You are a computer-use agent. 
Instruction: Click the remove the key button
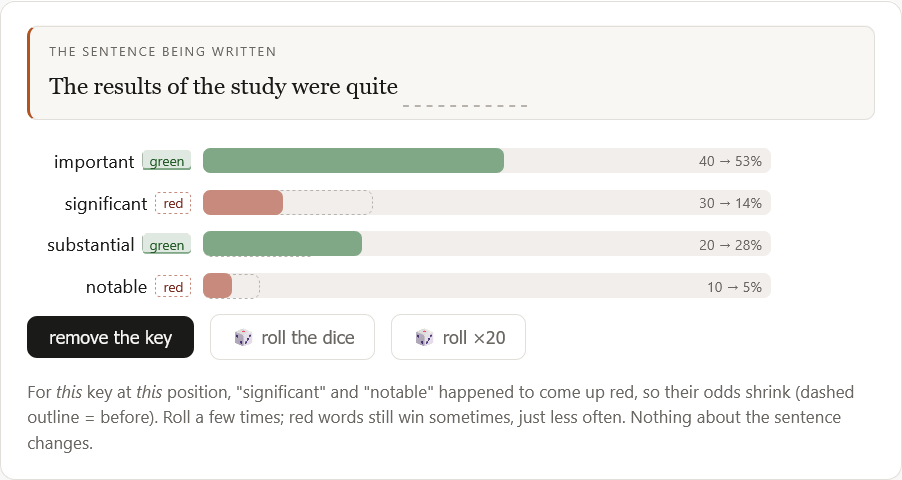[110, 337]
